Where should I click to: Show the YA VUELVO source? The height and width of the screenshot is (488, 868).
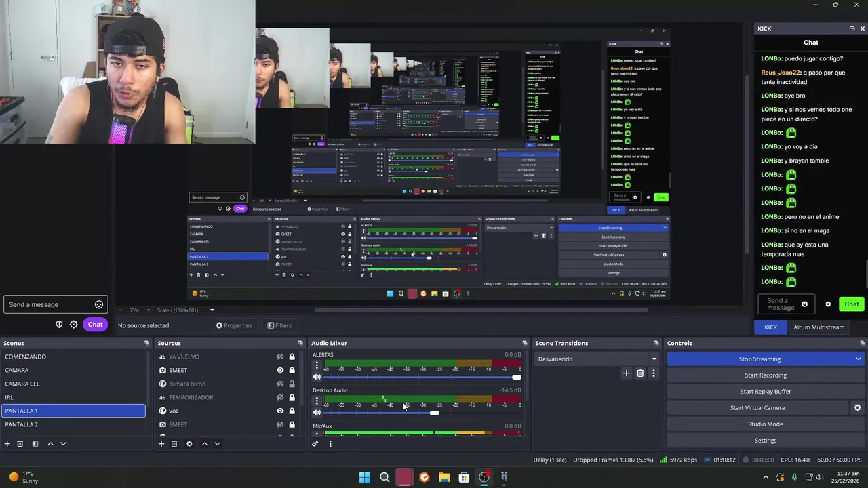point(280,357)
